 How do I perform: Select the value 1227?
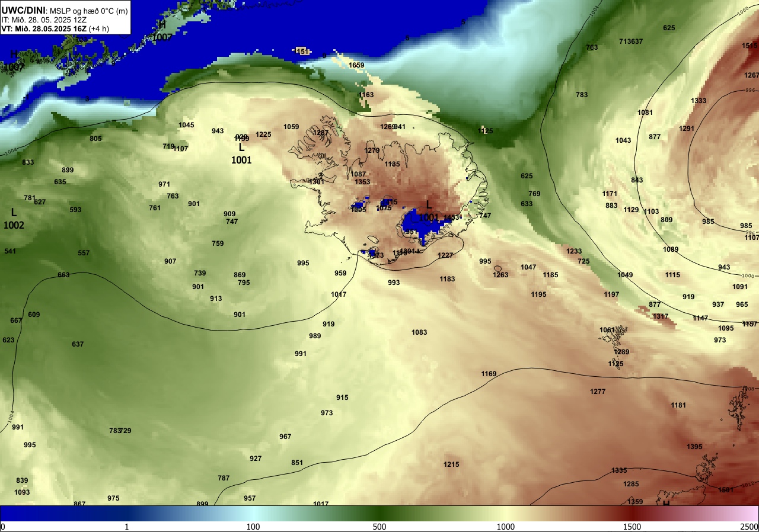(x=445, y=255)
